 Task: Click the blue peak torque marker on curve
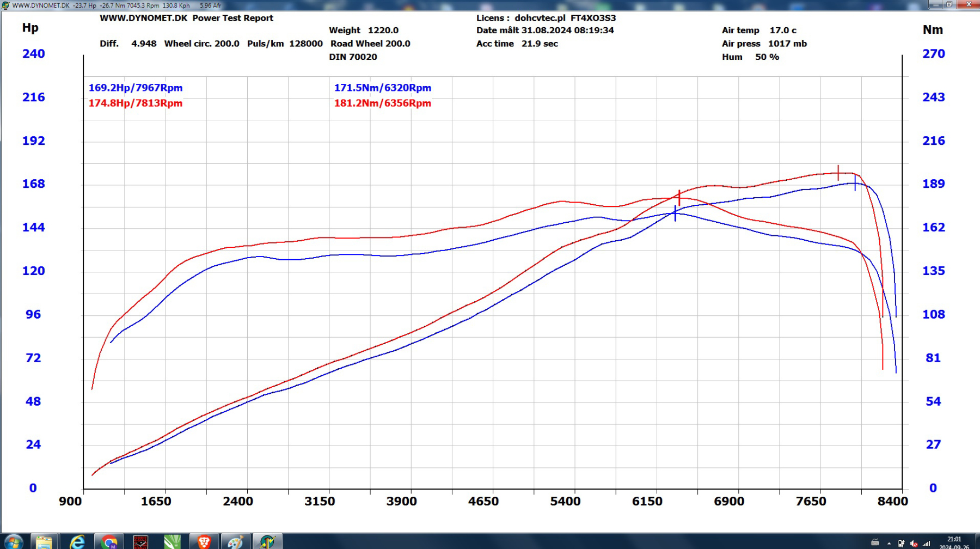point(675,213)
